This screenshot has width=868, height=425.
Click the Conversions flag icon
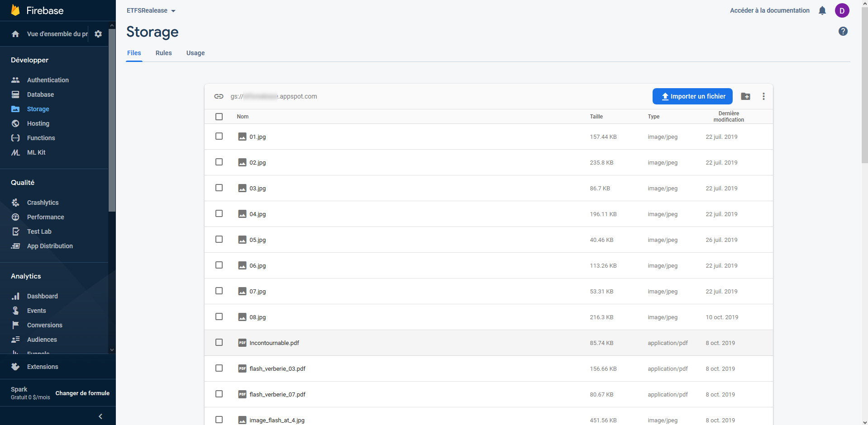click(x=15, y=325)
